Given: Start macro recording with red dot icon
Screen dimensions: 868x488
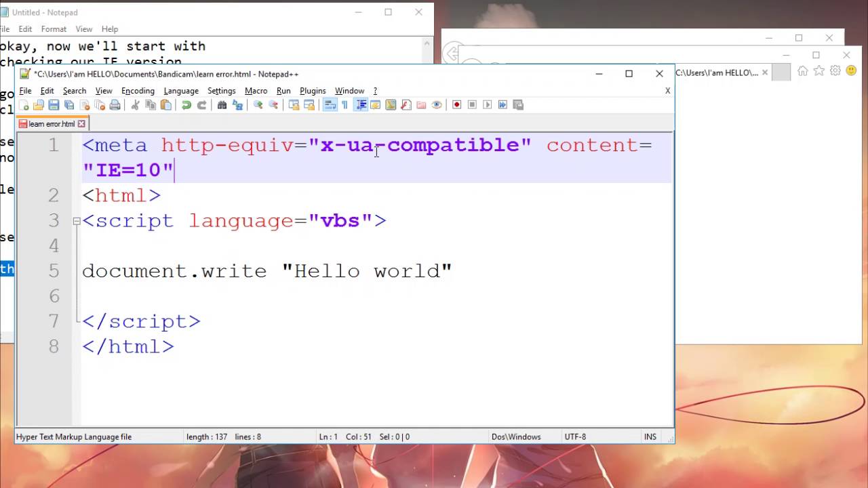Looking at the screenshot, I should click(x=457, y=105).
